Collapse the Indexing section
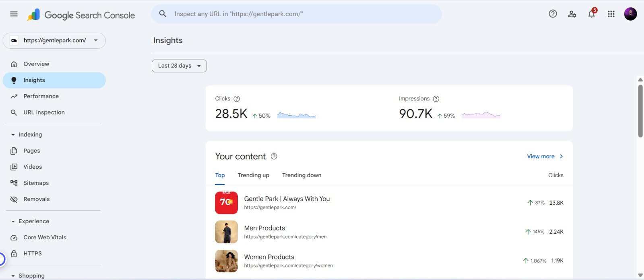This screenshot has height=280, width=644. [13, 135]
